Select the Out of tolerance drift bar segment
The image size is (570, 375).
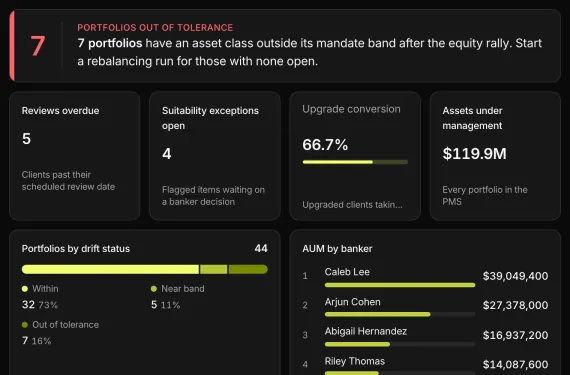(248, 269)
